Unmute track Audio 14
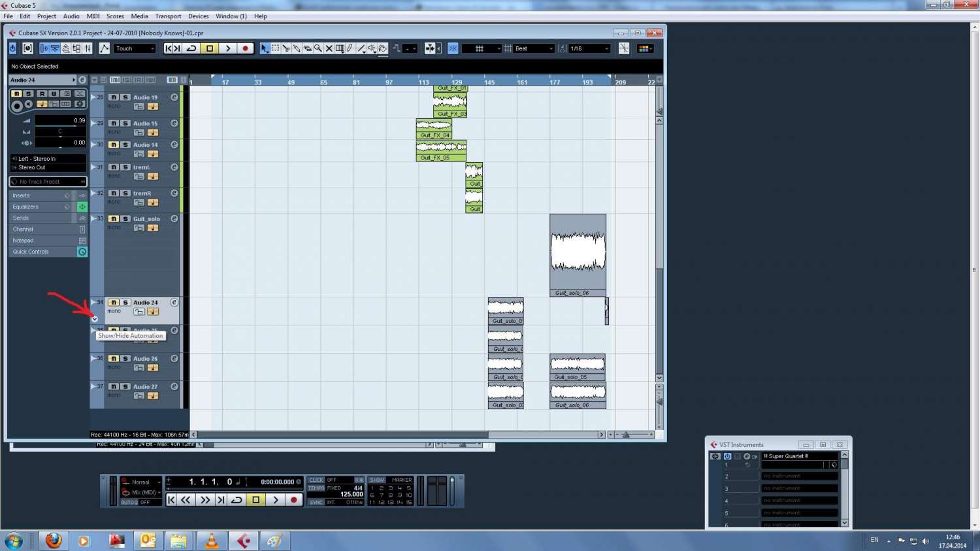Viewport: 980px width, 551px height. click(x=114, y=145)
